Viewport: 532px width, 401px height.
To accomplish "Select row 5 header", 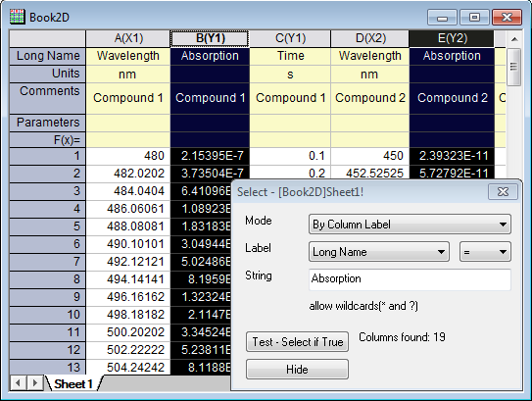I will [x=47, y=226].
